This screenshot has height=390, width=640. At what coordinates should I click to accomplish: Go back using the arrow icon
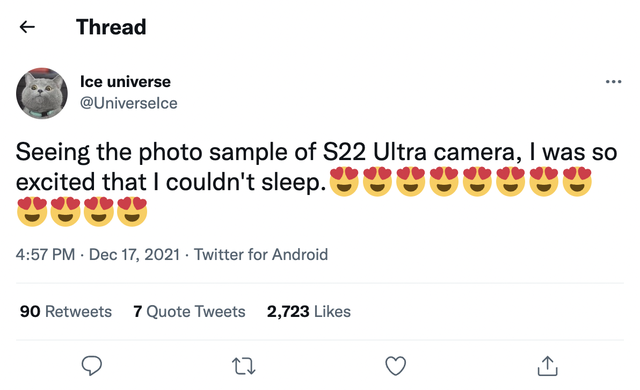point(27,27)
